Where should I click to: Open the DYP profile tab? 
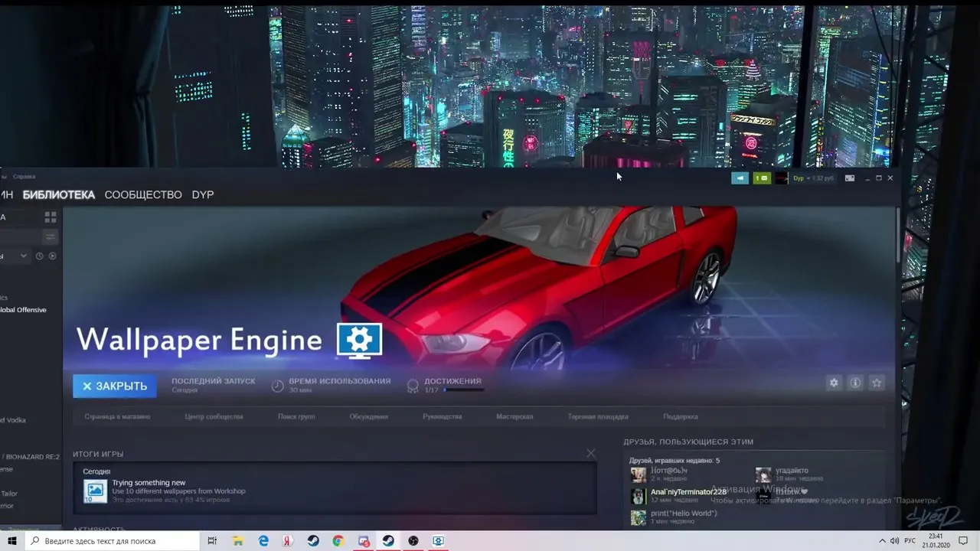coord(203,194)
